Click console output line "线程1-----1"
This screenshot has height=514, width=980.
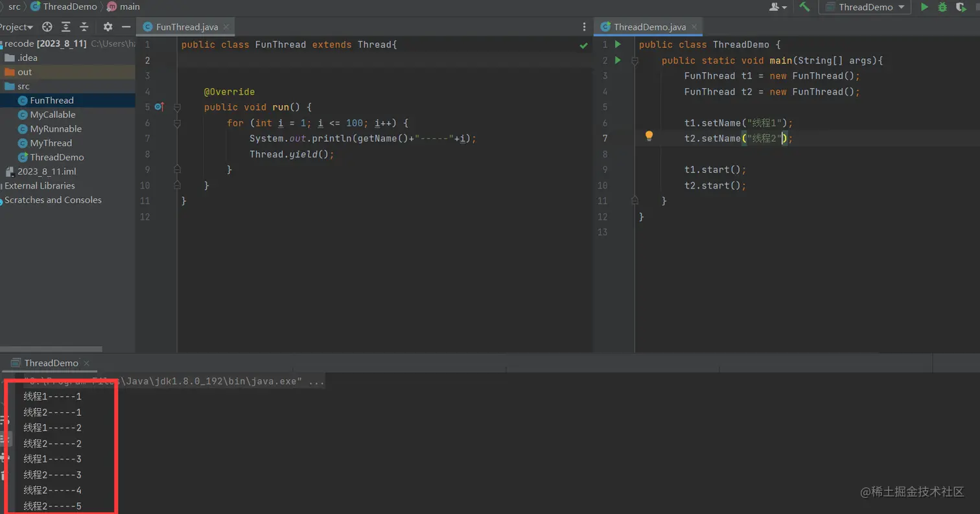pyautogui.click(x=52, y=397)
